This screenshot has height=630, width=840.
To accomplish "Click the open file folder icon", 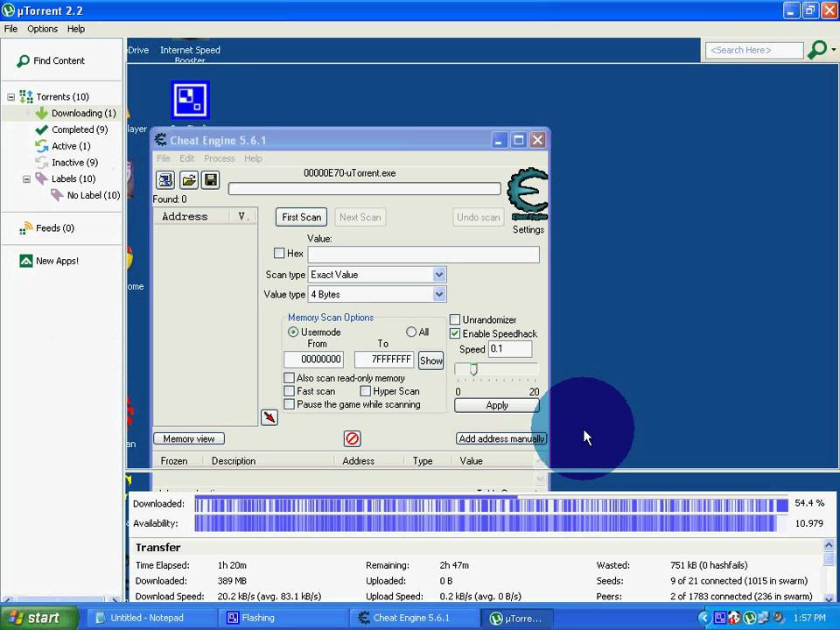I will coord(189,180).
